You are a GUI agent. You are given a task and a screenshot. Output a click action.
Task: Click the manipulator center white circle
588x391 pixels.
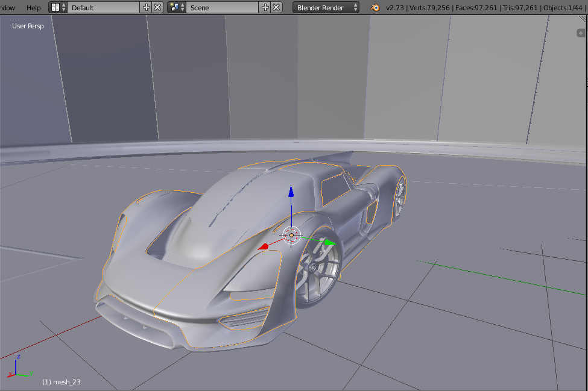[291, 235]
